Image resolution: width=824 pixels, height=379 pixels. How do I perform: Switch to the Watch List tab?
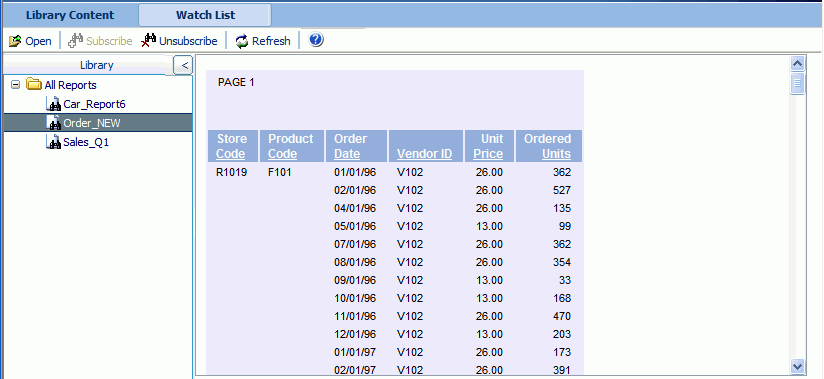click(x=205, y=15)
